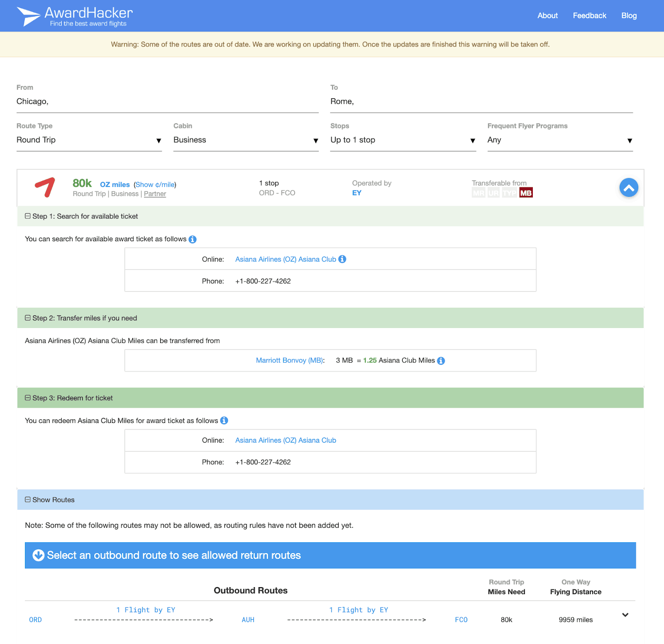
Task: Open Asiana Club link in Step 1
Action: coord(286,259)
